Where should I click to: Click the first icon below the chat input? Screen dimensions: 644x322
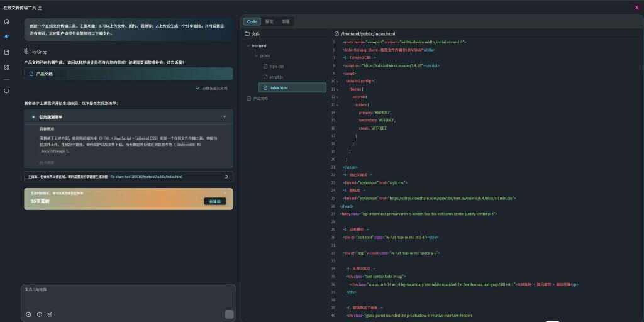pyautogui.click(x=28, y=314)
